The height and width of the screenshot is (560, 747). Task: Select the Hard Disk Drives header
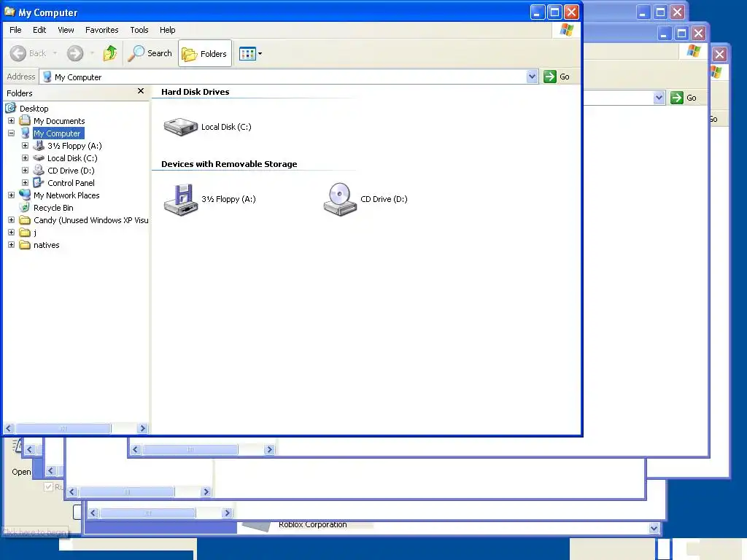coord(196,92)
